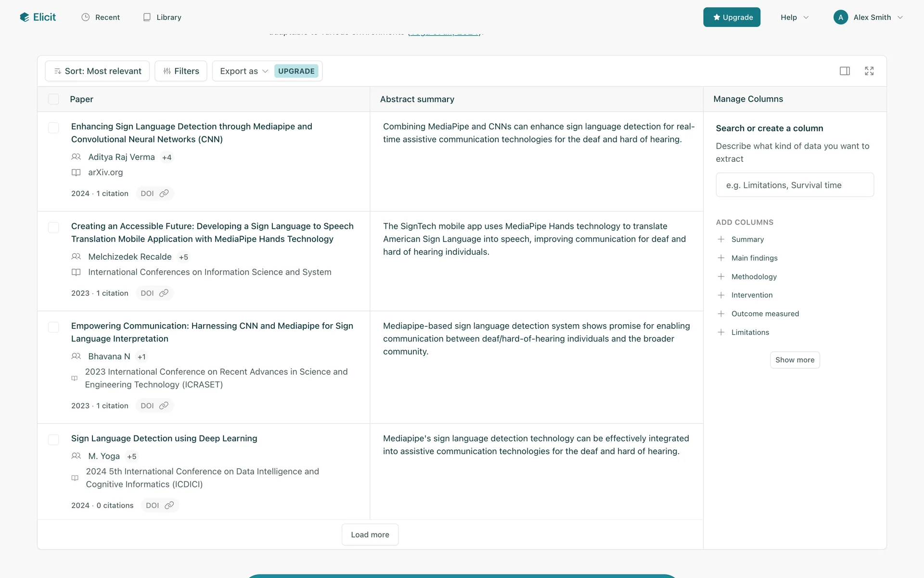924x578 pixels.
Task: Focus the search or create column field
Action: point(795,185)
